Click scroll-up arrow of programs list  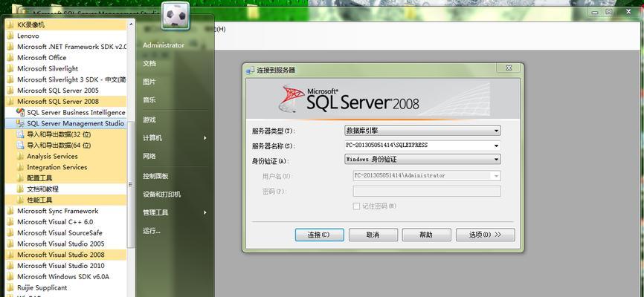tap(131, 25)
